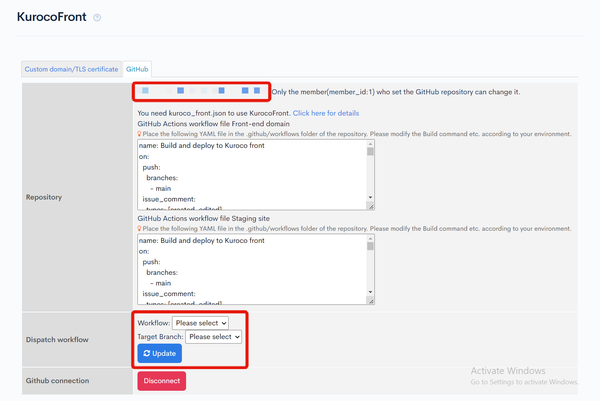Select the GitHub tab

tap(137, 69)
